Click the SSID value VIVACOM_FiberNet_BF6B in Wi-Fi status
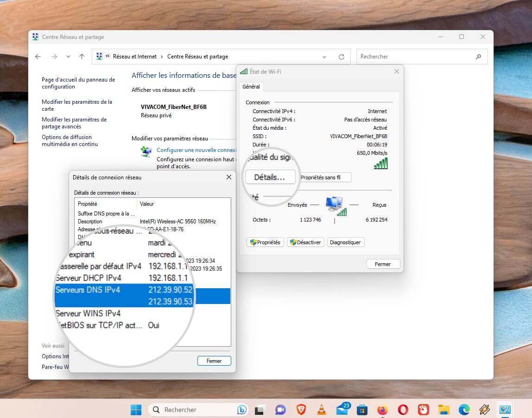532x418 pixels. coord(359,136)
